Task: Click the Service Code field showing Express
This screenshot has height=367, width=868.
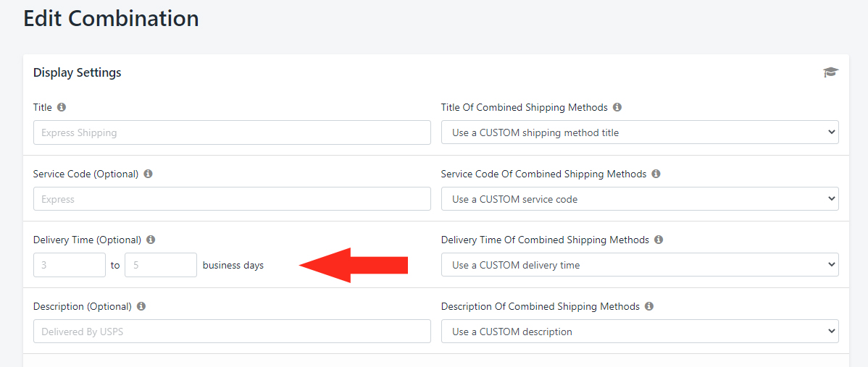Action: pyautogui.click(x=232, y=199)
